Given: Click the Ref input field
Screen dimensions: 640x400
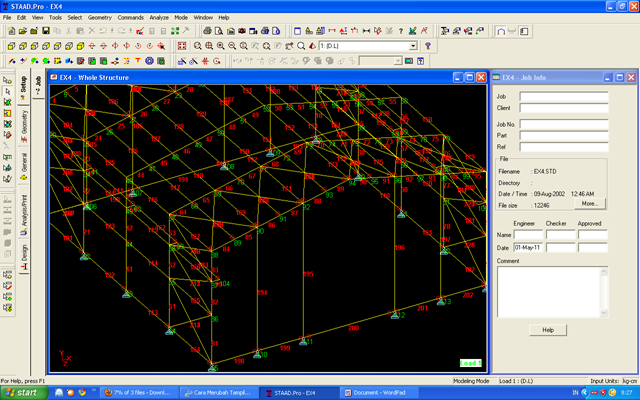Looking at the screenshot, I should coord(564,147).
